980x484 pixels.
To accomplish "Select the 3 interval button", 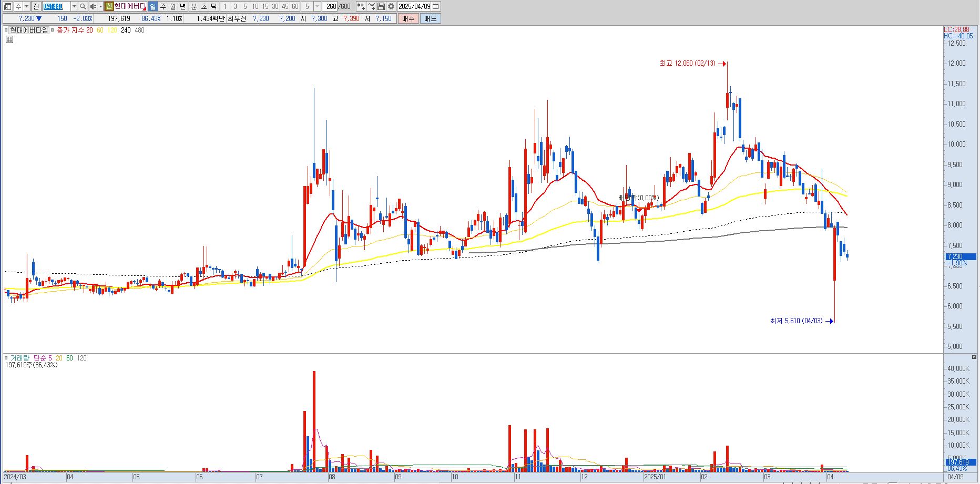I will pos(235,6).
